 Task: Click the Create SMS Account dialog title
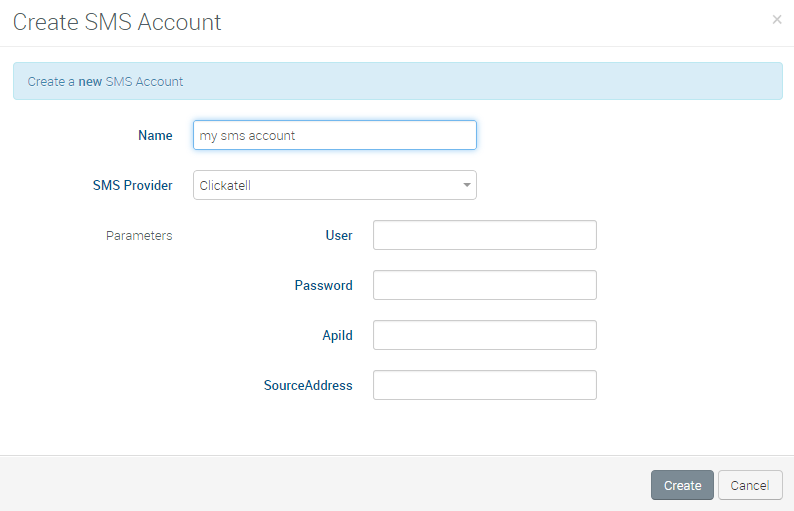[x=117, y=22]
